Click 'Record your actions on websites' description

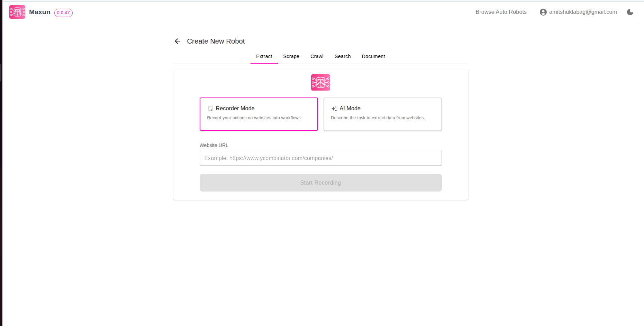254,118
